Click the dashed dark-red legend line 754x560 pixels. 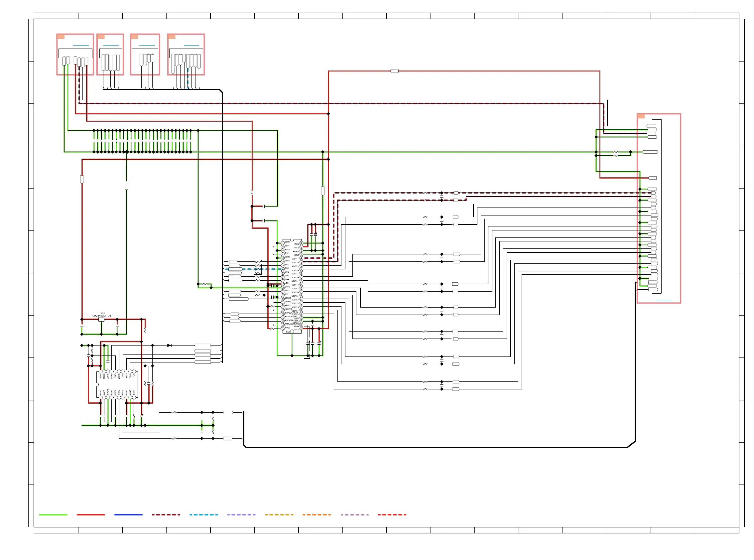(166, 514)
